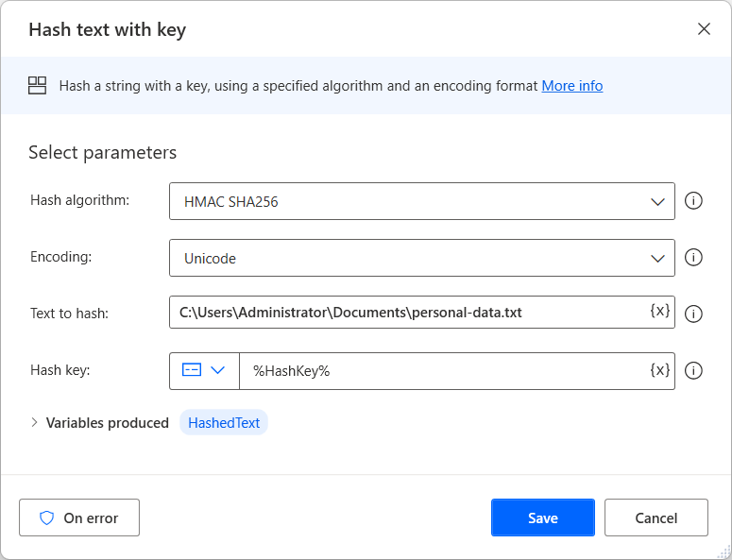The image size is (732, 560).
Task: Insert variable in Text to hash field
Action: 660,311
